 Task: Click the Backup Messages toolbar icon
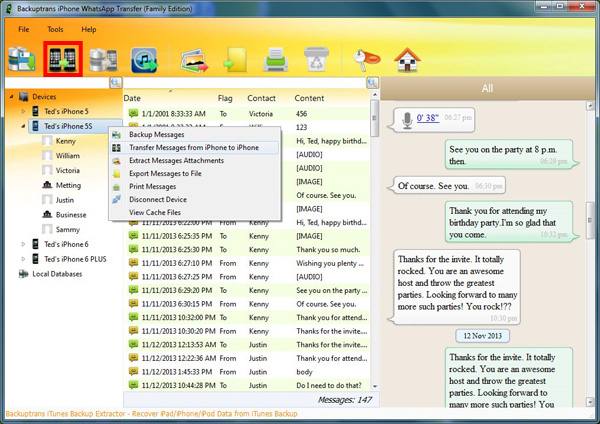click(x=22, y=59)
